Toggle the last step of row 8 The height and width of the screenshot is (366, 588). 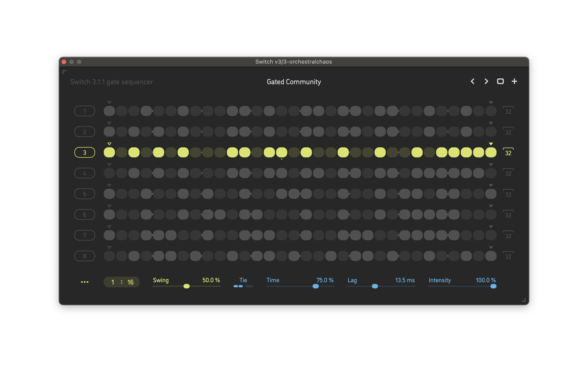(x=491, y=256)
